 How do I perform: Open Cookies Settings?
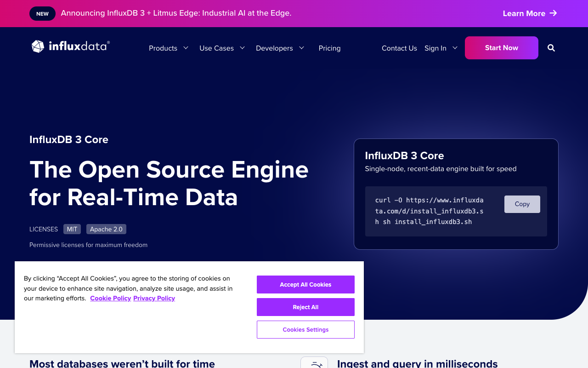point(305,329)
